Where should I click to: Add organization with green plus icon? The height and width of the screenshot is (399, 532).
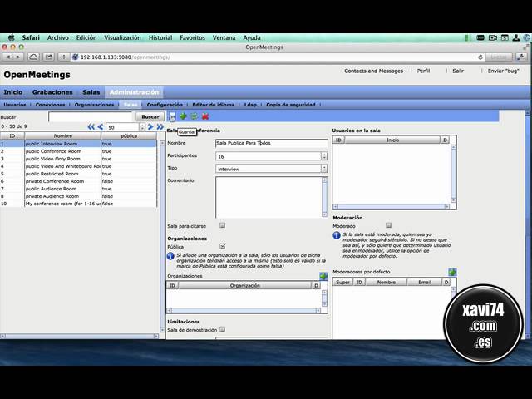323,276
